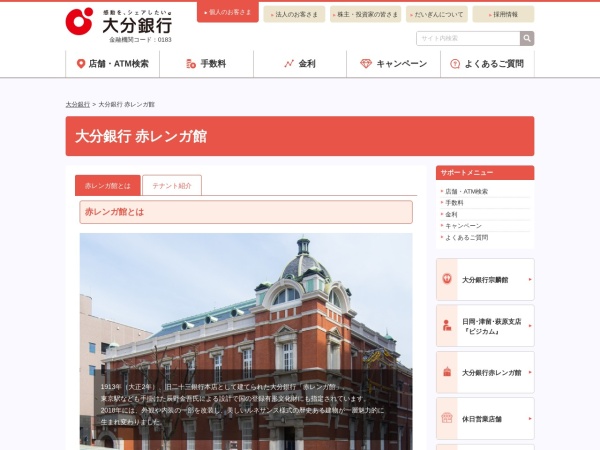Click the 大分銀行赤レンガ館 card building icon
Image resolution: width=600 pixels, height=450 pixels.
click(447, 372)
